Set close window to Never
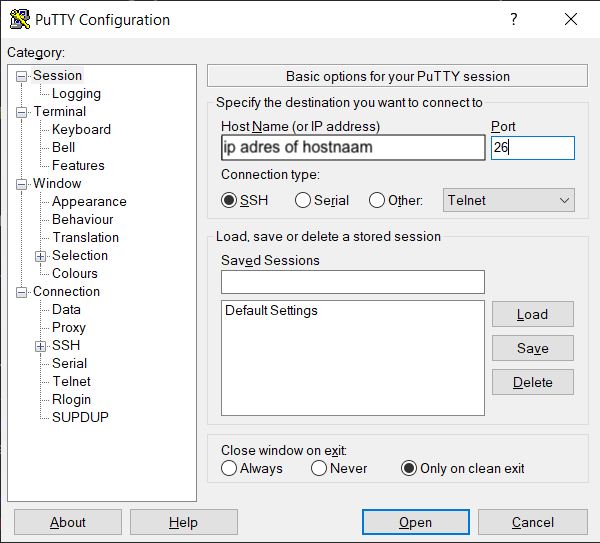The width and height of the screenshot is (600, 543). (319, 468)
